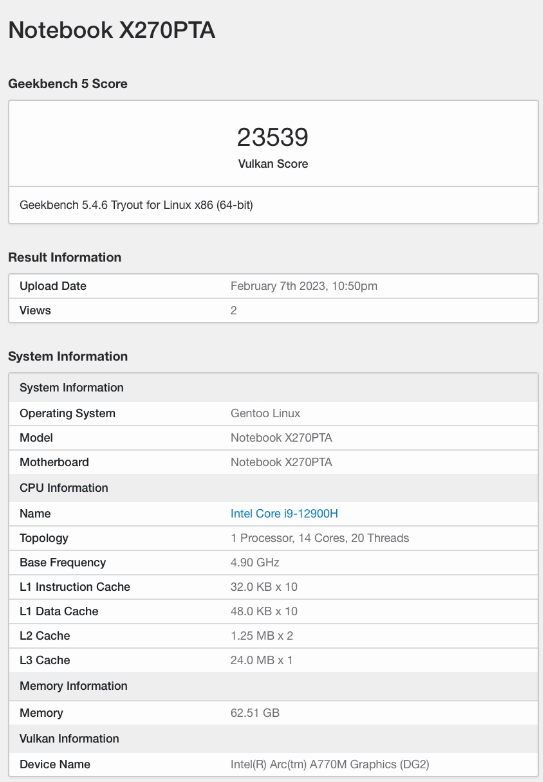Click the Upload Date label
This screenshot has width=543, height=782.
[x=53, y=286]
